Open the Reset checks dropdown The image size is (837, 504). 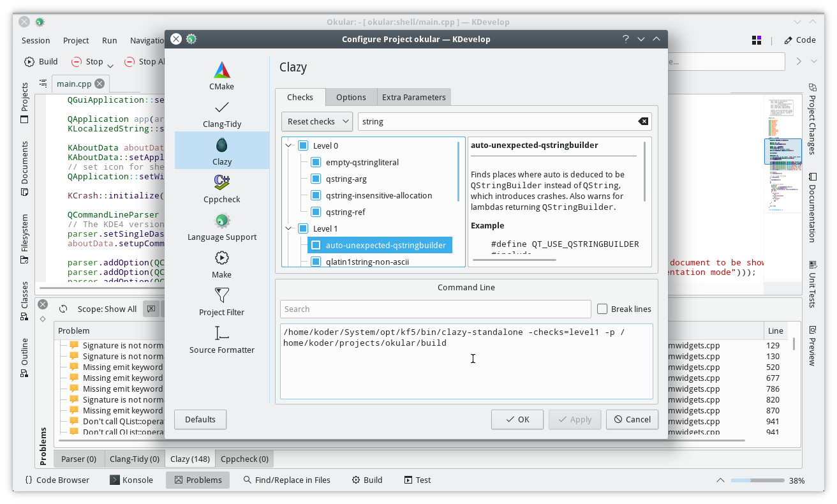pos(317,121)
